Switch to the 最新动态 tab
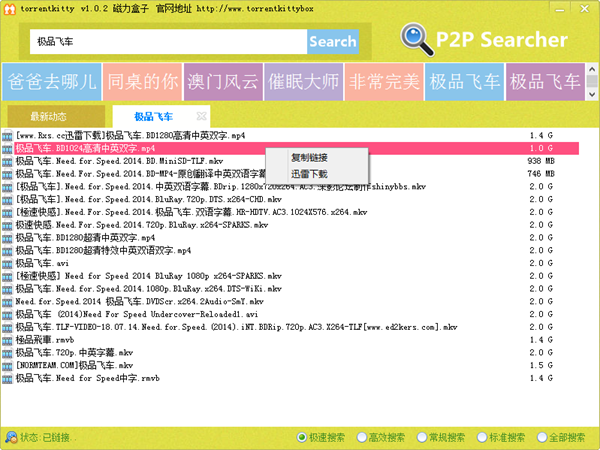 tap(56, 116)
